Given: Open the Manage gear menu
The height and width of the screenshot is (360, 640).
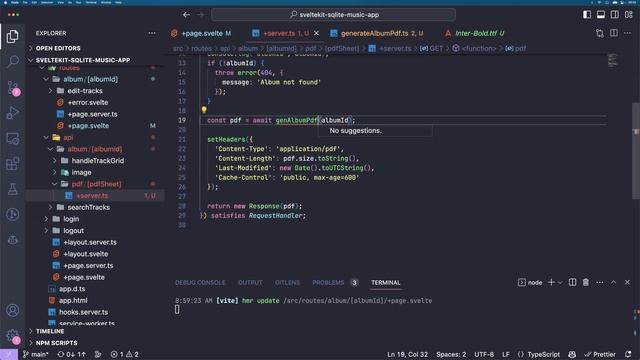Looking at the screenshot, I should (x=13, y=336).
